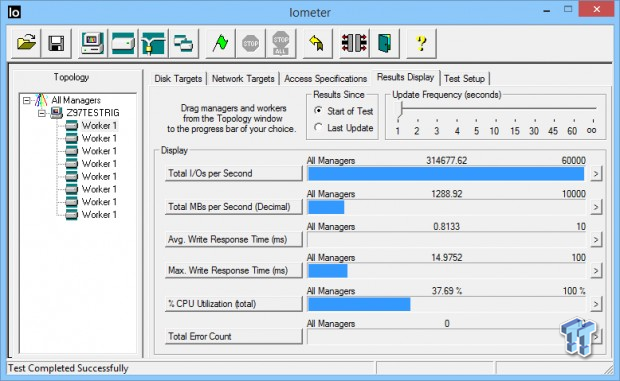Viewport: 620px width, 381px height.
Task: Click the Total I/Os per Second progress bar
Action: coord(446,174)
